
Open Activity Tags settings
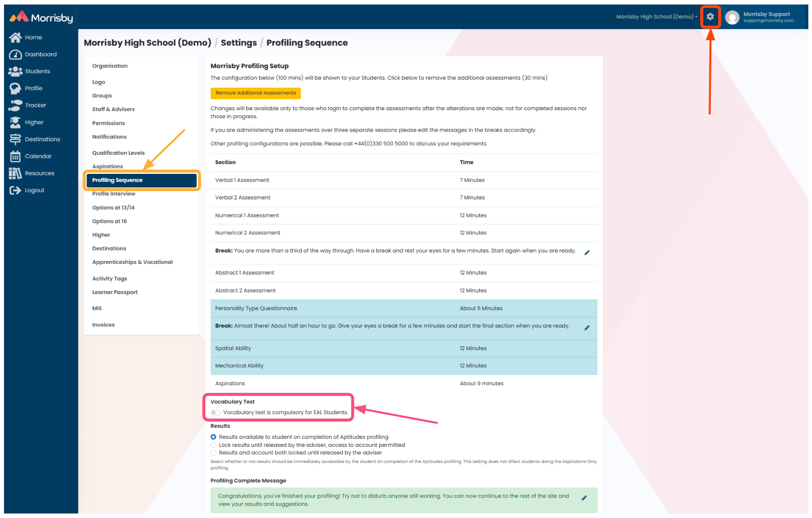pyautogui.click(x=110, y=279)
